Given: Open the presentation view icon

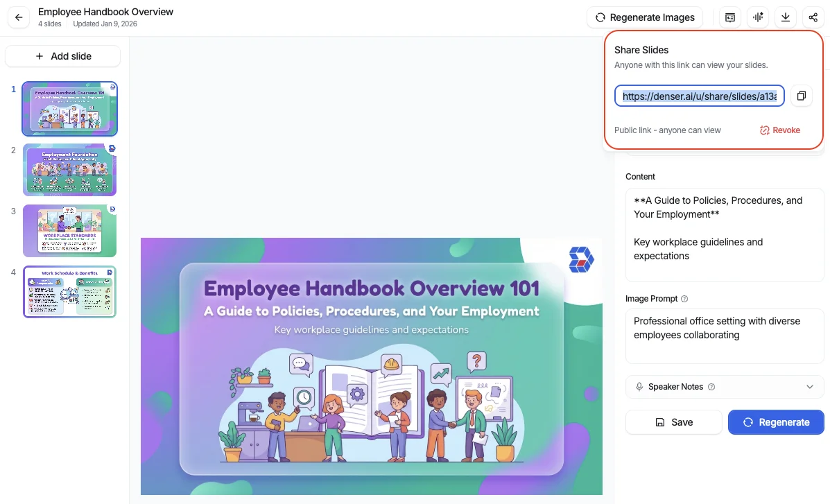Looking at the screenshot, I should [730, 17].
